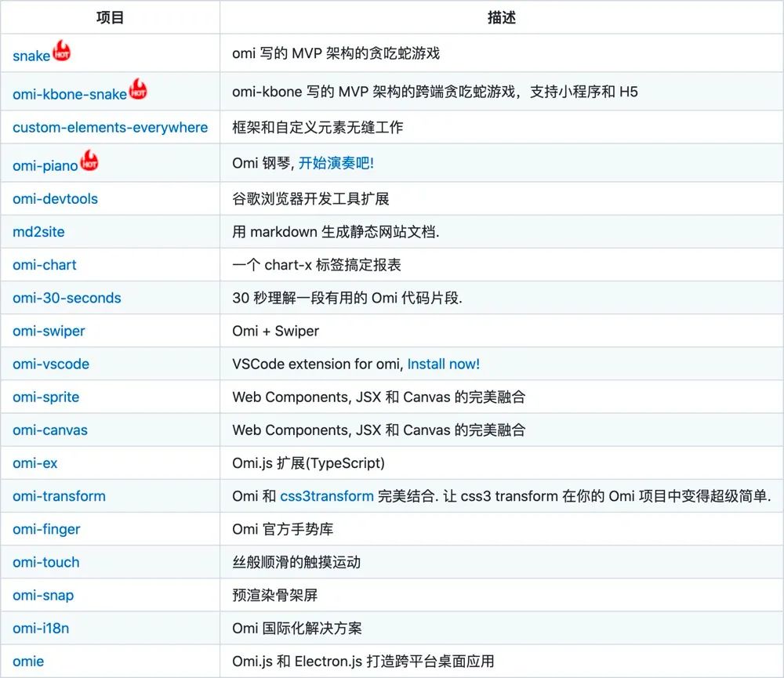This screenshot has width=784, height=678.
Task: Open the omi-30-seconds project link
Action: [x=67, y=298]
